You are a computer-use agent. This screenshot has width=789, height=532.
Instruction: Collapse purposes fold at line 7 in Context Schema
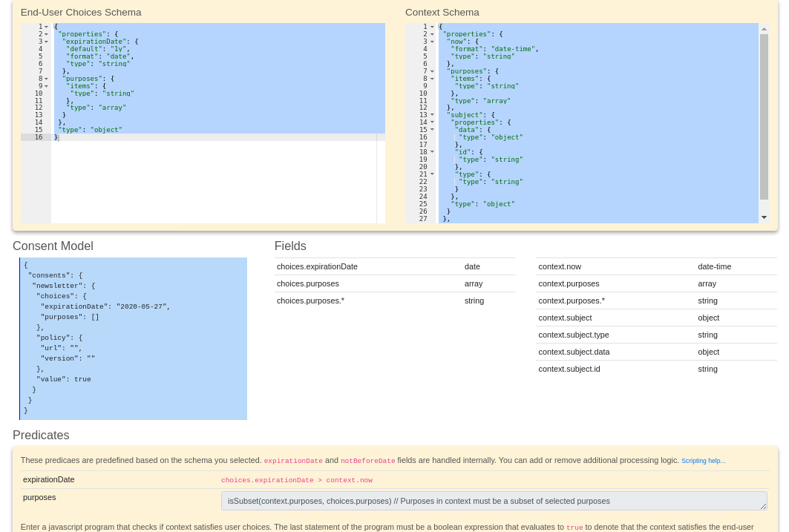432,71
